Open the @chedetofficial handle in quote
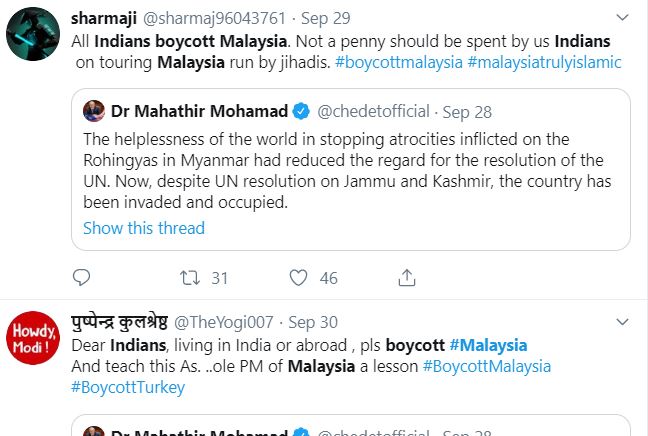The width and height of the screenshot is (648, 436). coord(373,111)
